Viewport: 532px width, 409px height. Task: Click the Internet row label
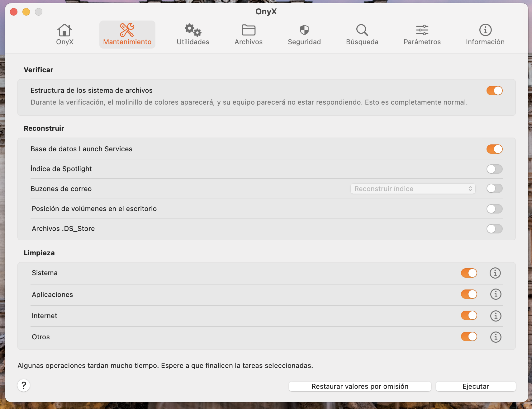45,316
